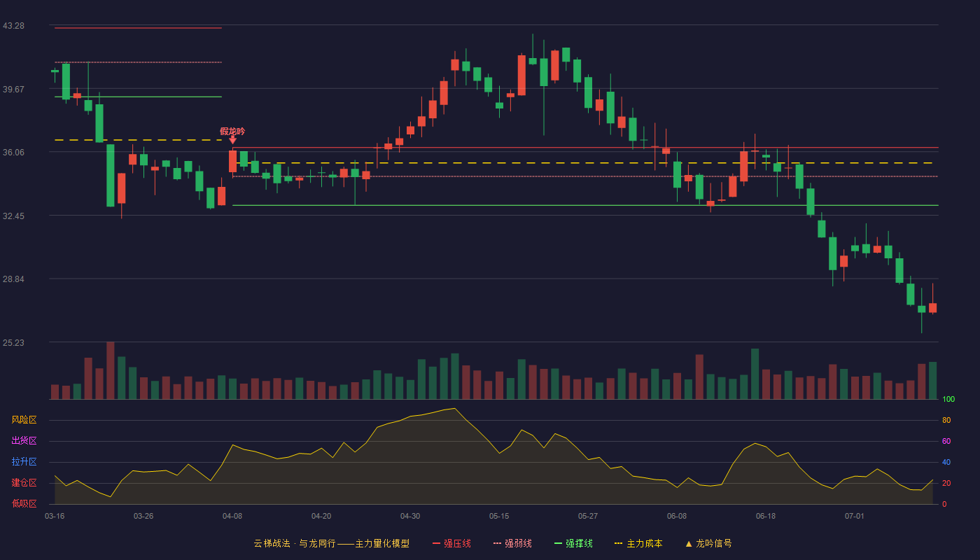Click the 04-20 date axis label
Viewport: 980px width, 560px height.
[x=321, y=516]
